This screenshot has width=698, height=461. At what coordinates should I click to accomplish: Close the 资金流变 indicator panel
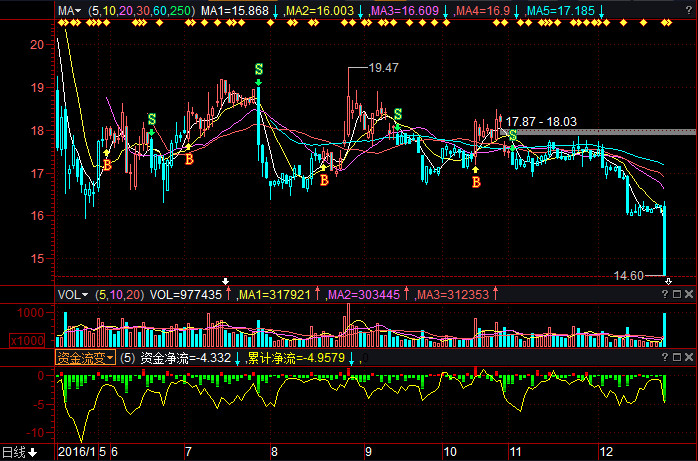690,357
